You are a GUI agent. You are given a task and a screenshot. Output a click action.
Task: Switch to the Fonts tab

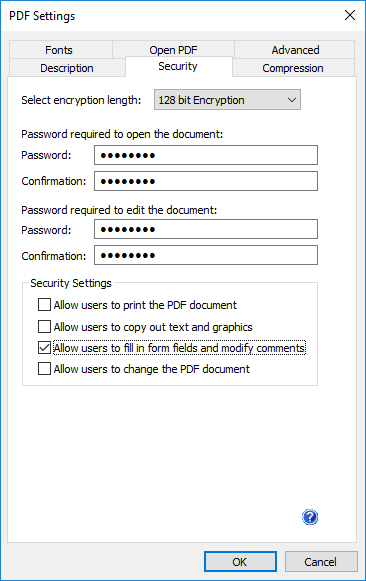[59, 50]
